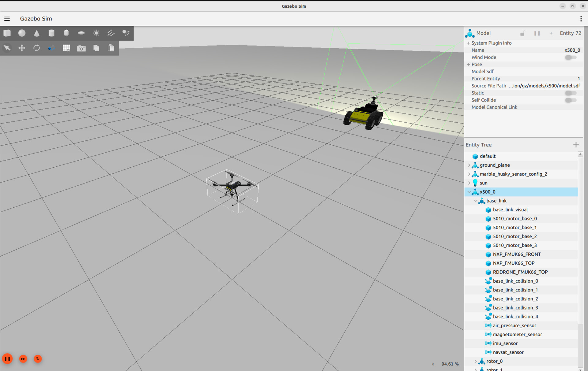Pause the simulation
This screenshot has width=588, height=371.
7,359
